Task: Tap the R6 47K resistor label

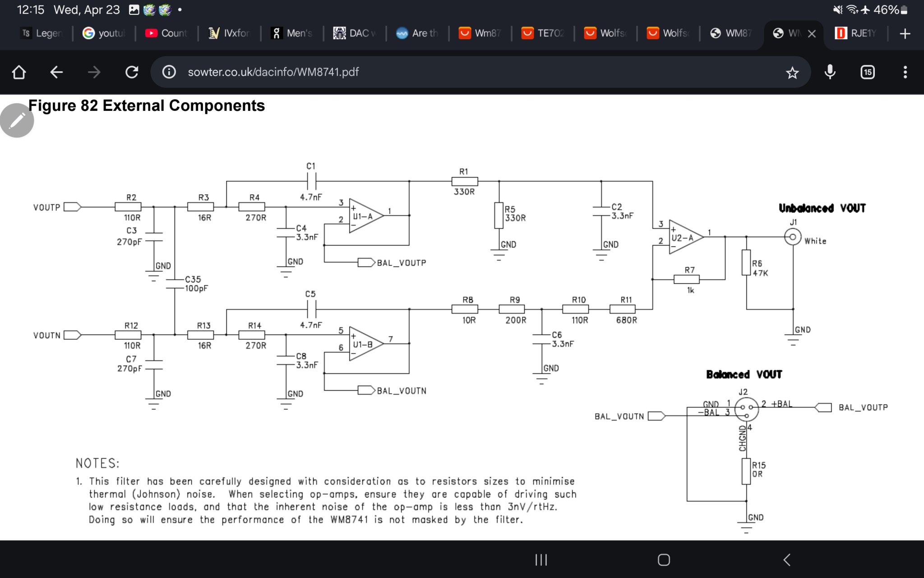Action: (760, 268)
